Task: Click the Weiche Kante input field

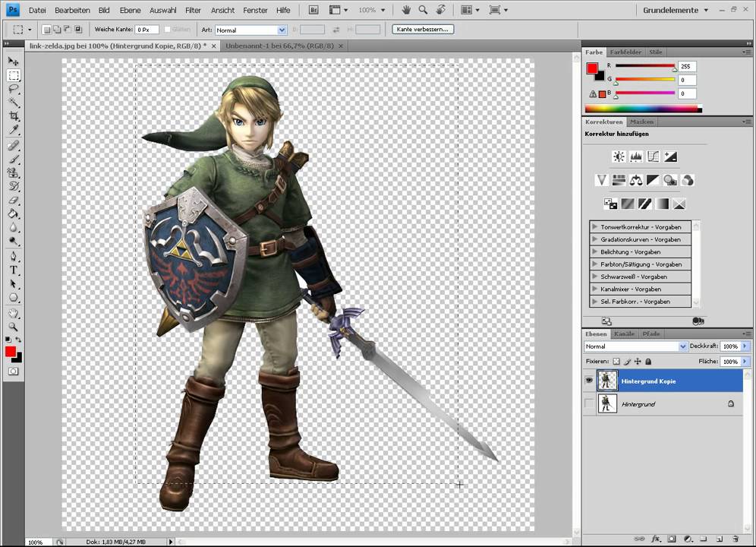Action: coord(146,30)
